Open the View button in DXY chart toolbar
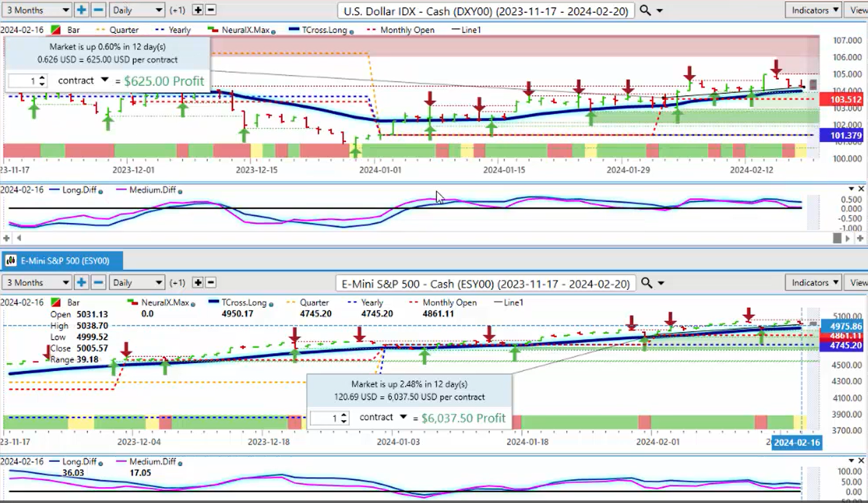 pyautogui.click(x=857, y=10)
